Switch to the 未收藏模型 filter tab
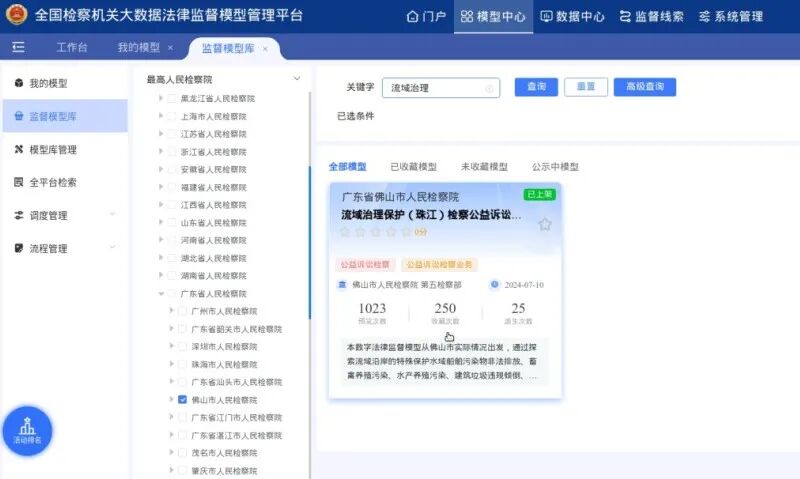Viewport: 800px width, 479px height. click(484, 167)
